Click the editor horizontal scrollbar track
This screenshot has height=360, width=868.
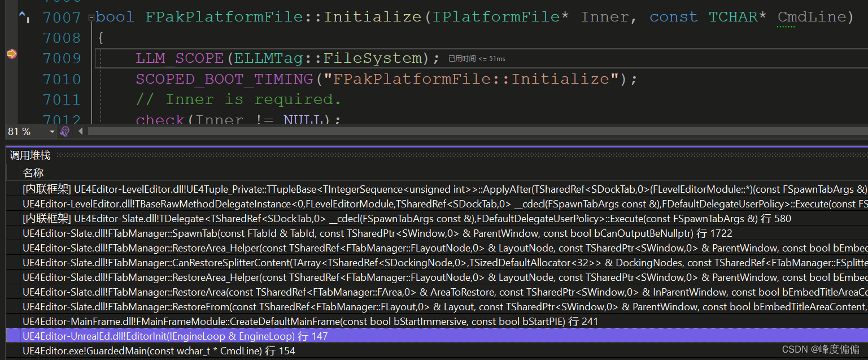click(x=477, y=132)
